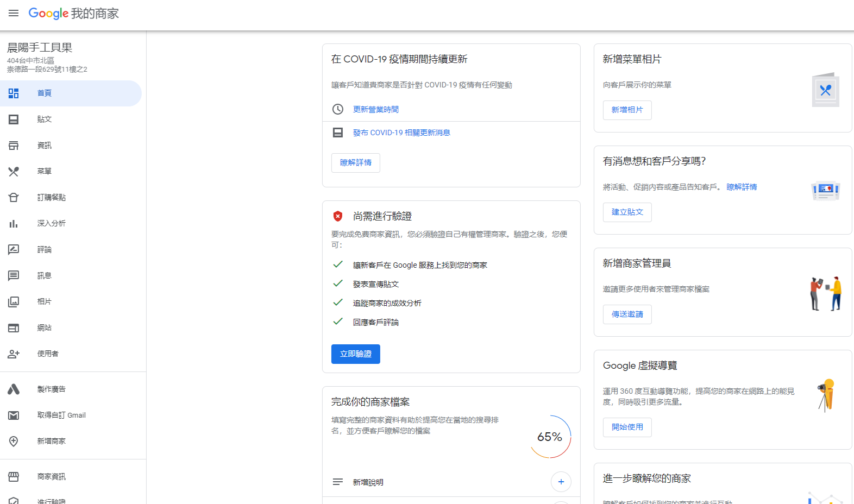854x504 pixels.
Task: Click the blue 立即驗證 button
Action: coord(356,354)
